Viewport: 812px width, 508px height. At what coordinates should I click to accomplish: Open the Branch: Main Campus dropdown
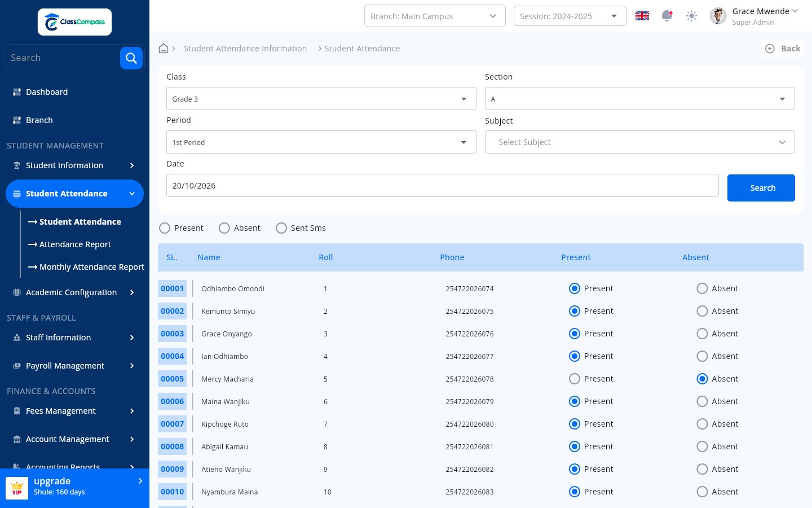435,16
